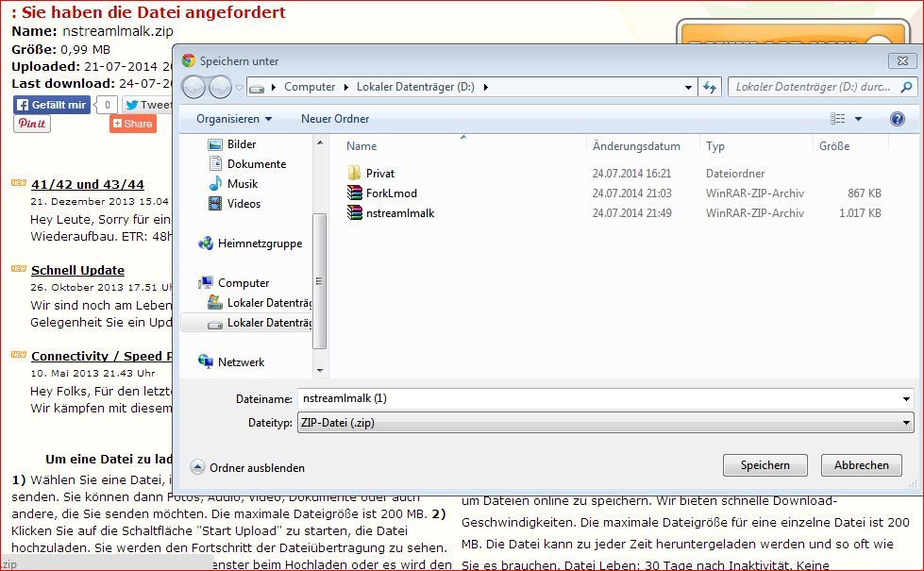Select the Dokumente library icon
This screenshot has height=571, width=924.
215,164
